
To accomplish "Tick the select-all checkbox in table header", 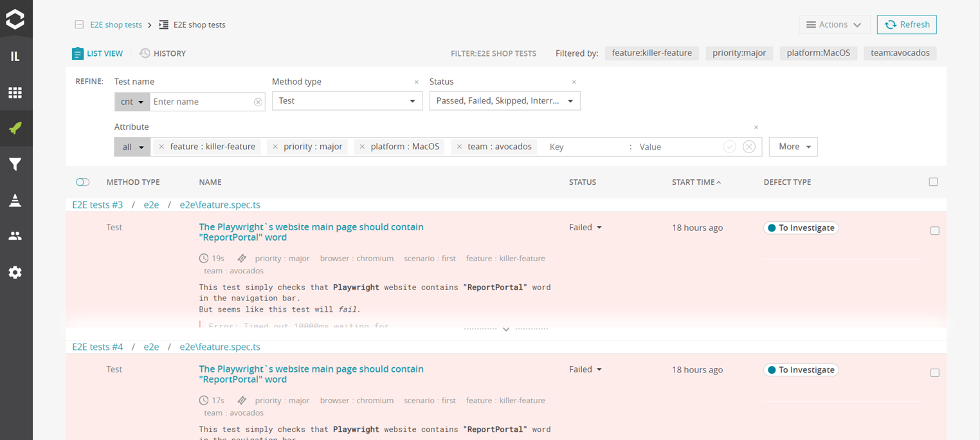I will (x=934, y=182).
